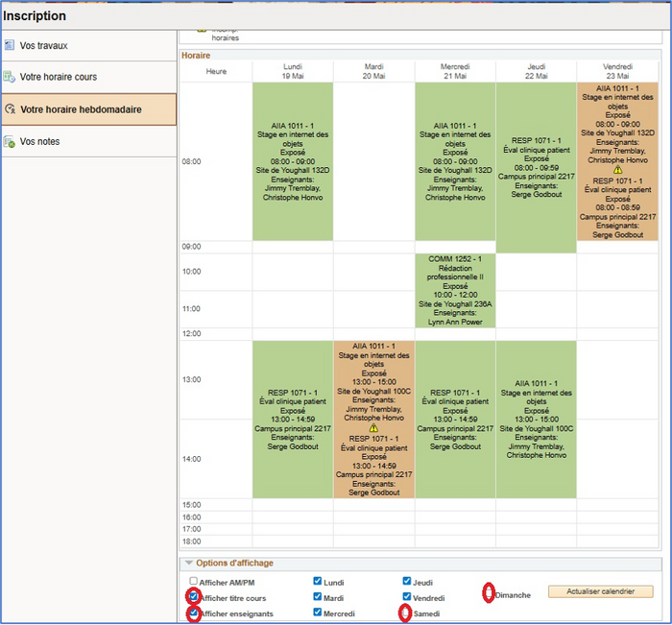672x625 pixels.
Task: Click the warning icon in Mardi afternoon block
Action: click(x=373, y=428)
